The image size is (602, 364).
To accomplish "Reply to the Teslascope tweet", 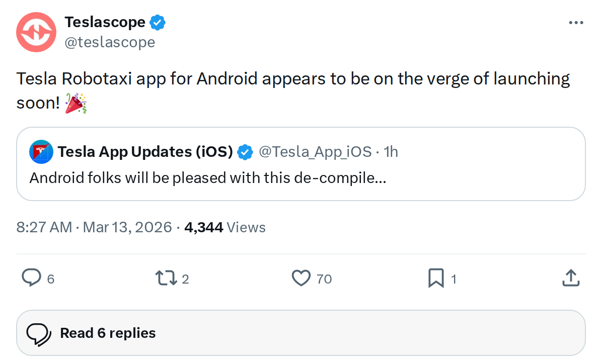I will 31,278.
